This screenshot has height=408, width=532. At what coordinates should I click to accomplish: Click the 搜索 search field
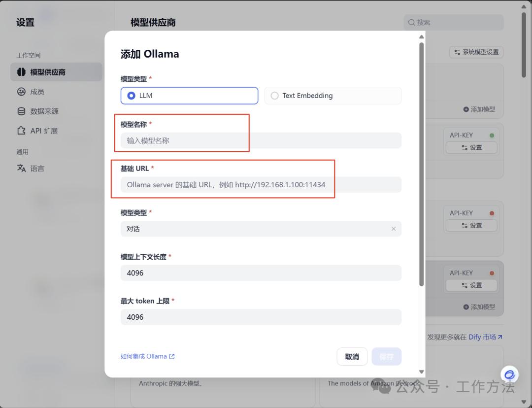coord(453,22)
